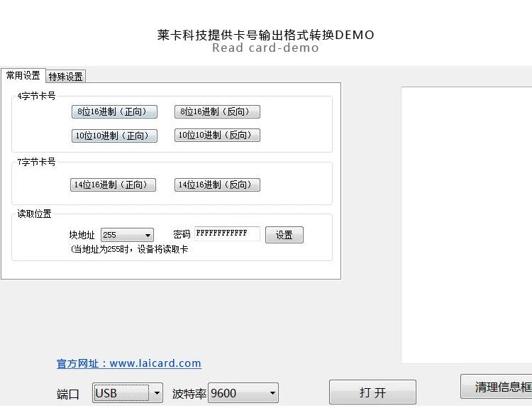Clear output with 清理信息框 button
532x408 pixels.
click(496, 387)
